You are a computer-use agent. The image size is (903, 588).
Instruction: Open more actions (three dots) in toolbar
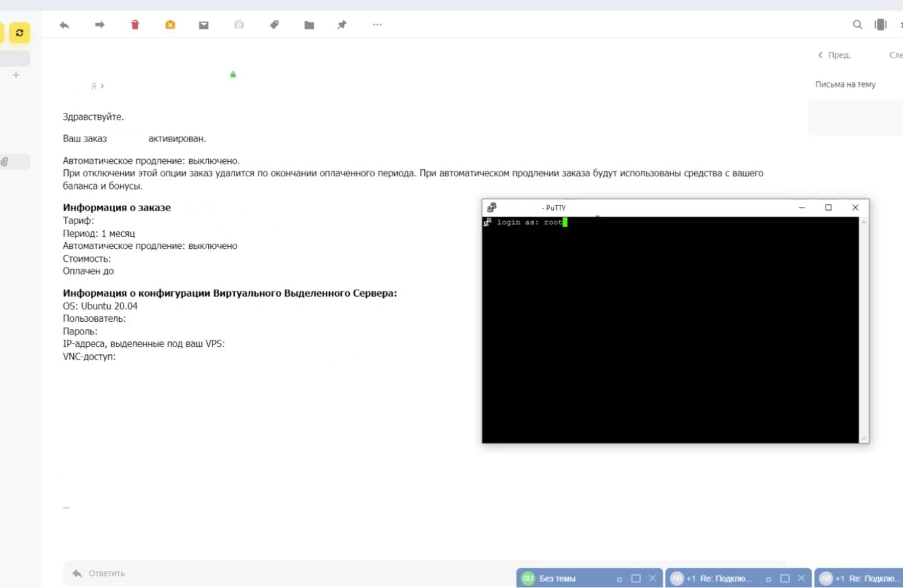click(x=378, y=25)
